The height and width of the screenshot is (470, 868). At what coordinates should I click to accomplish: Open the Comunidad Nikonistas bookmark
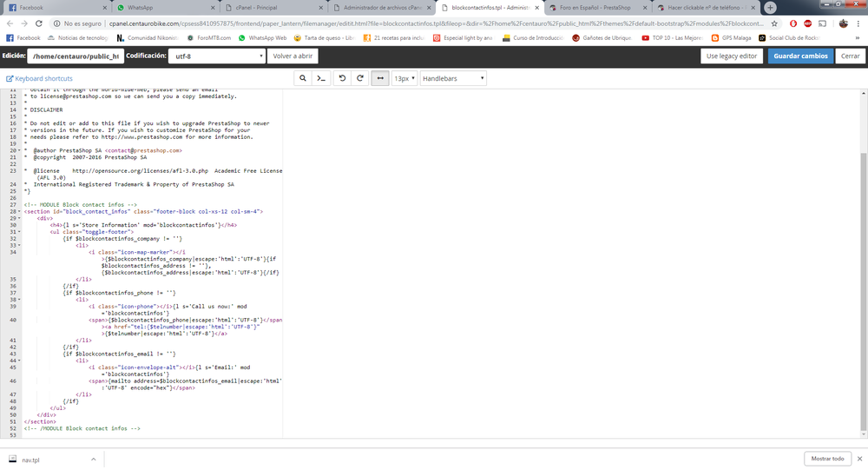[x=148, y=37]
